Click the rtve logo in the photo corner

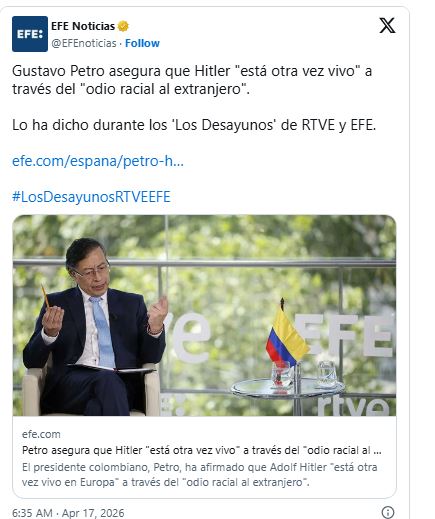(354, 407)
